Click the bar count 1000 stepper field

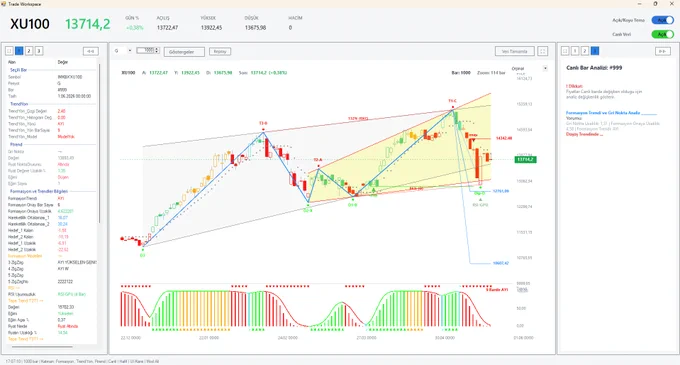[148, 50]
